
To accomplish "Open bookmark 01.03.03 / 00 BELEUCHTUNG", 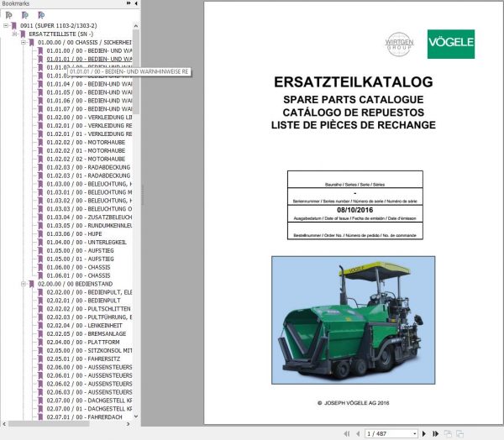I will click(89, 209).
